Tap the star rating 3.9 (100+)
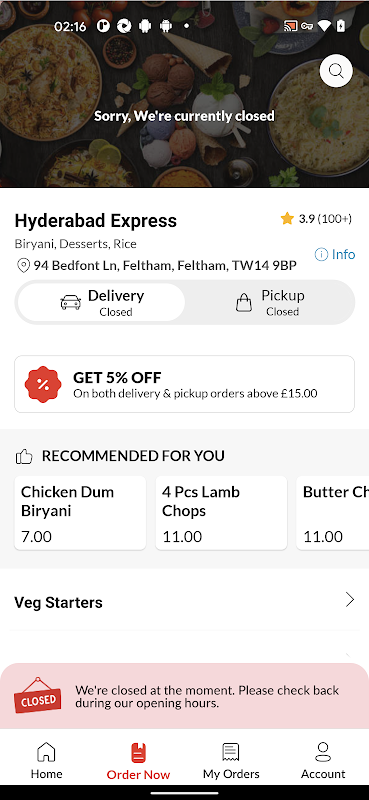Screen dimensions: 369x800 coord(315,219)
